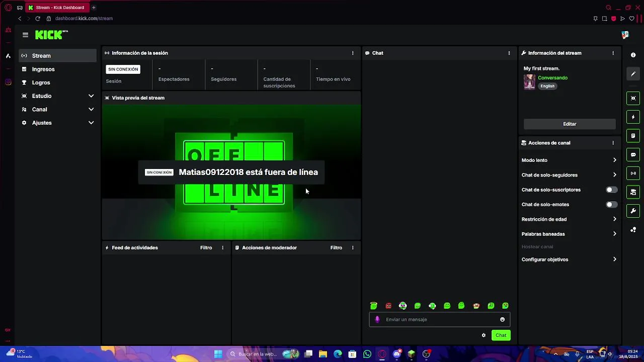The image size is (644, 362).
Task: Open a new browser tab with plus
Action: coord(94,8)
